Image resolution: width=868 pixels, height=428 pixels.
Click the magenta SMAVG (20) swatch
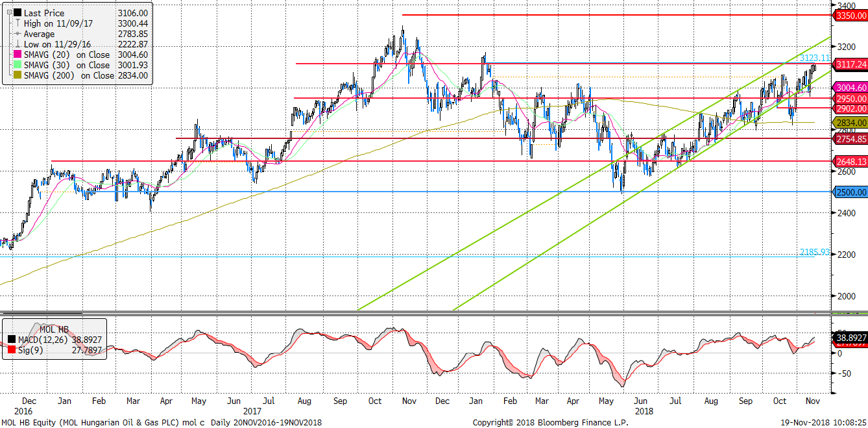17,55
